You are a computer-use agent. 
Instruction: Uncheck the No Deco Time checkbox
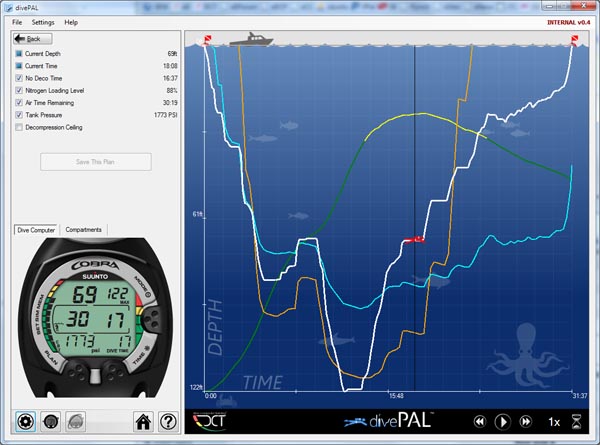click(19, 78)
